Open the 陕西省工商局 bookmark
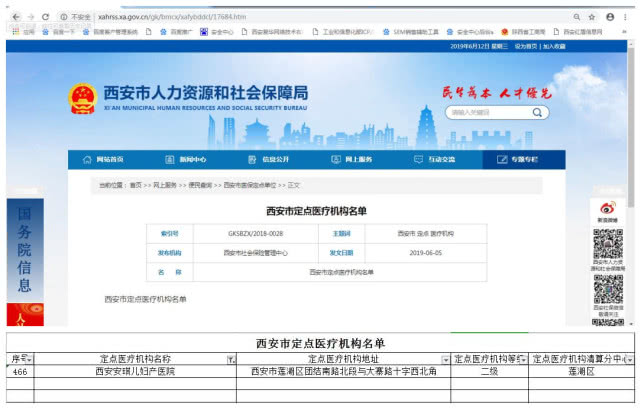This screenshot has height=409, width=641. click(523, 31)
